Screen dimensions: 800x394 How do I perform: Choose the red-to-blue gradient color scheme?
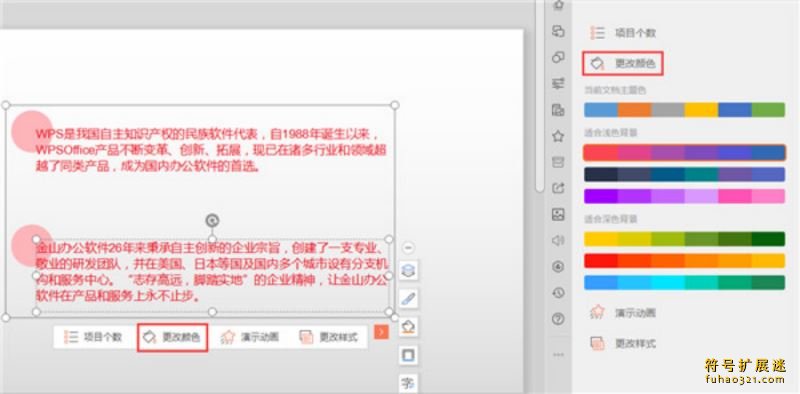point(684,153)
